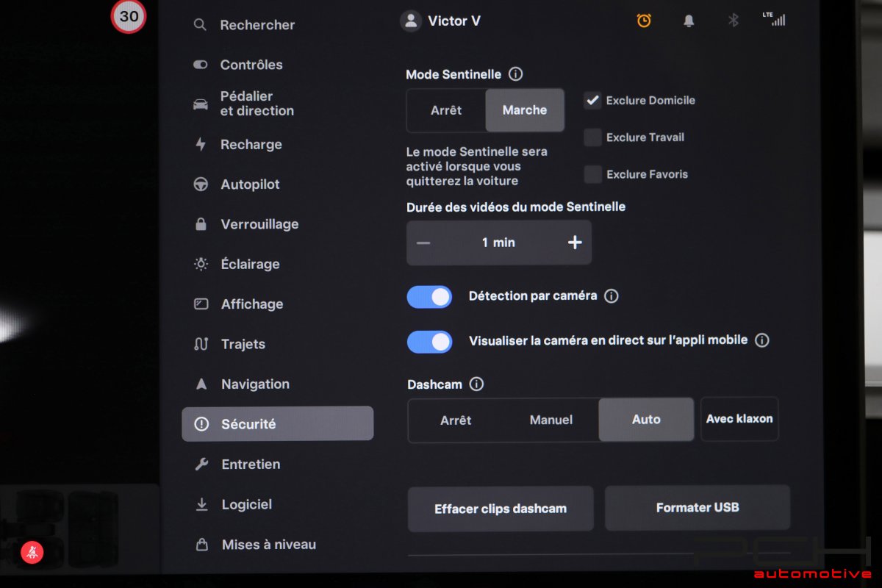Show info for Dashcam
Image resolution: width=882 pixels, height=588 pixels.
[x=476, y=384]
